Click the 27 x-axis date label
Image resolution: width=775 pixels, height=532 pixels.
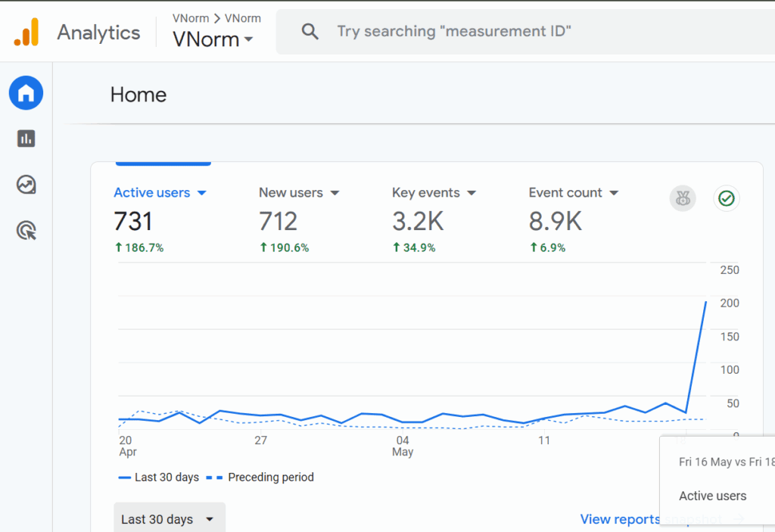(x=260, y=440)
